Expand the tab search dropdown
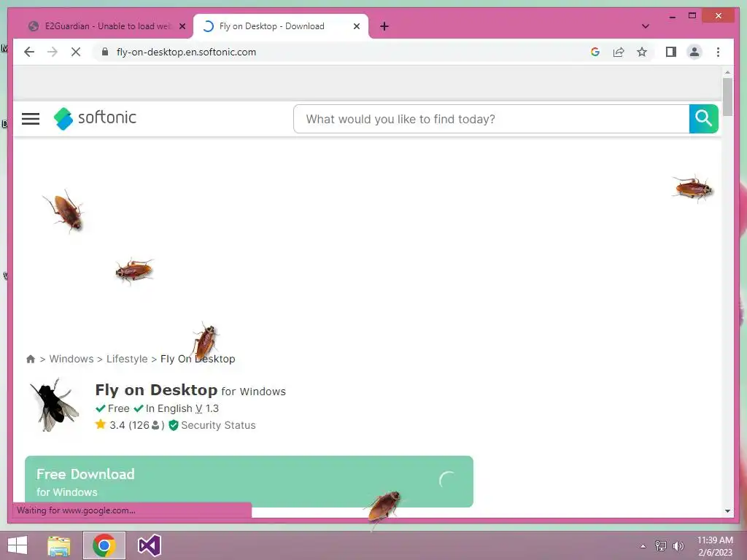 pos(645,26)
